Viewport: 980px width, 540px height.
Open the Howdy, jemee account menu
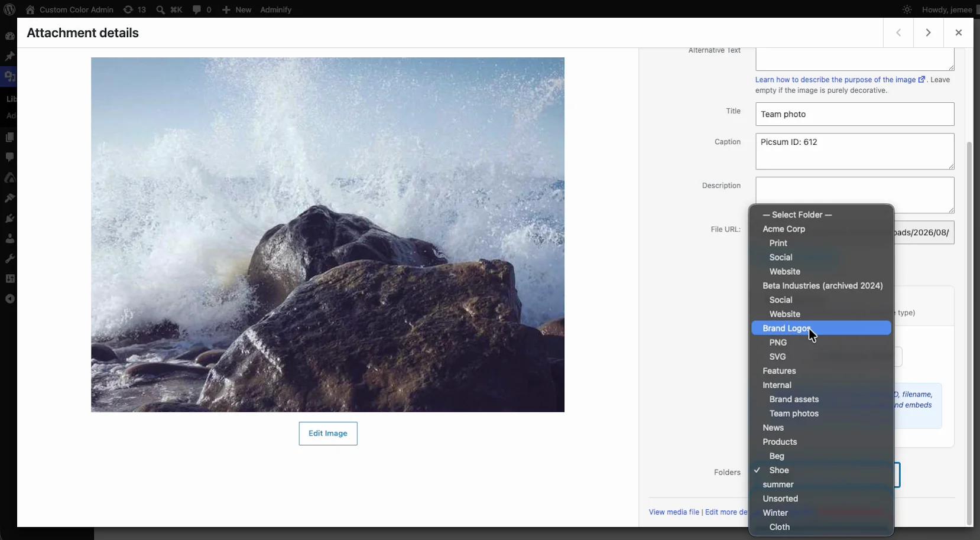click(x=947, y=9)
